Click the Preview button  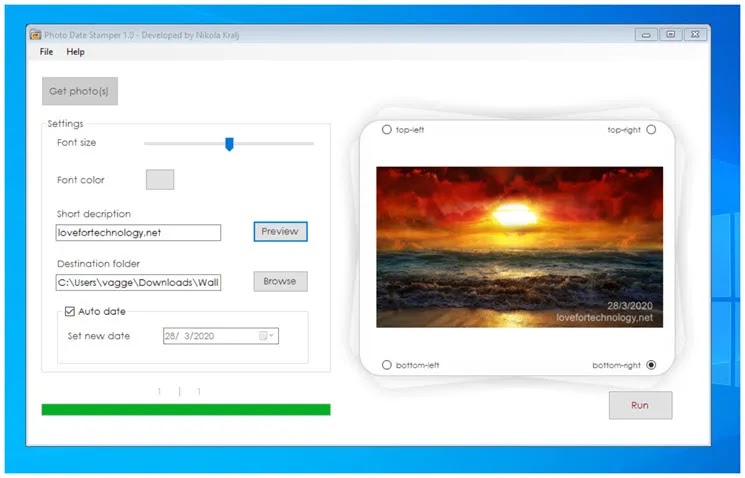coord(280,231)
